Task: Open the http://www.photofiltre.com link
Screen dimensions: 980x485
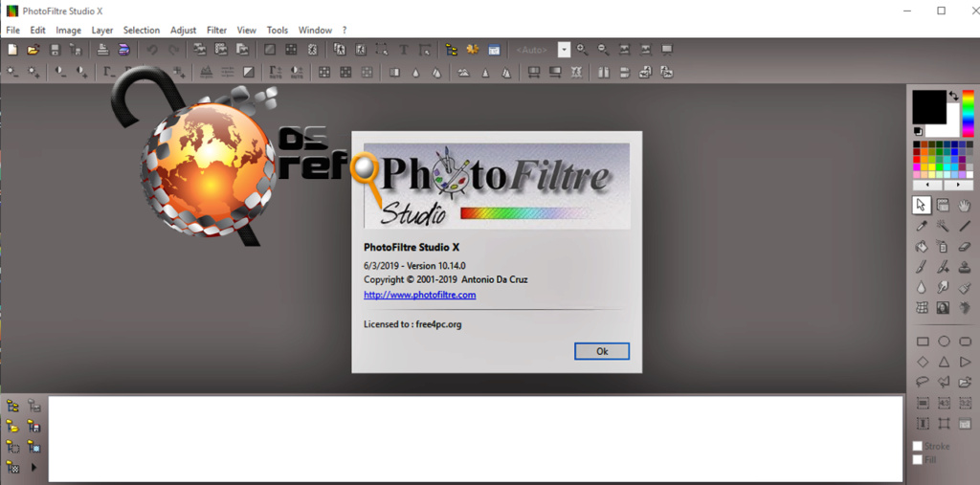Action: coord(420,295)
